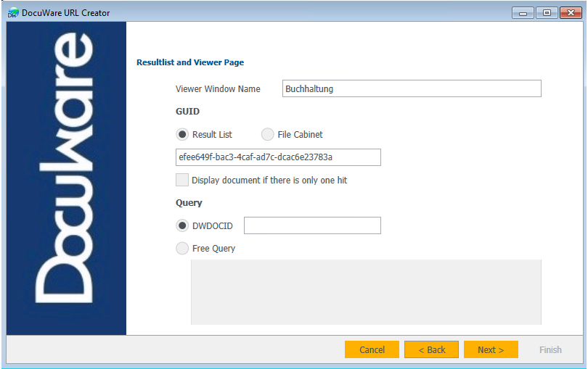Click into the GUID text field

(x=278, y=157)
